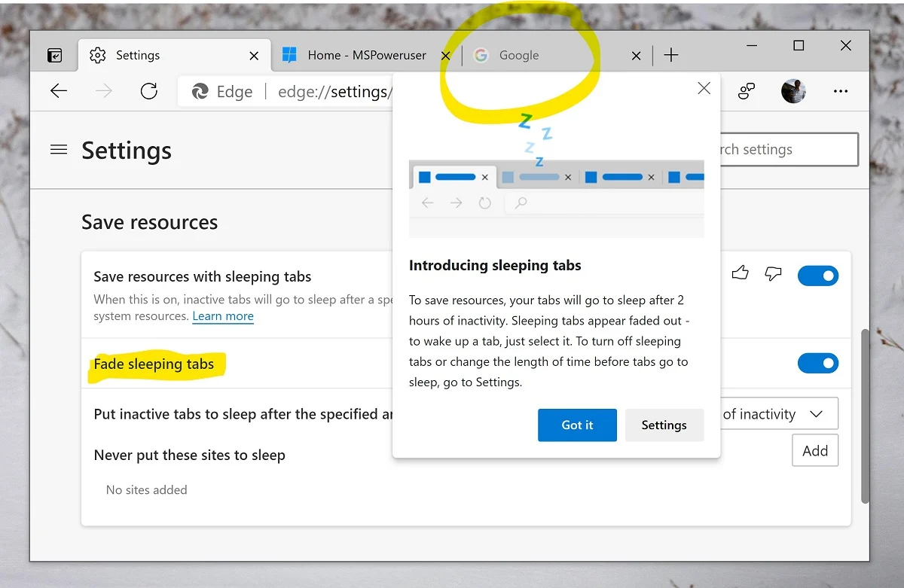Disable the Fade sleeping tabs switch
This screenshot has height=588, width=904.
(817, 364)
